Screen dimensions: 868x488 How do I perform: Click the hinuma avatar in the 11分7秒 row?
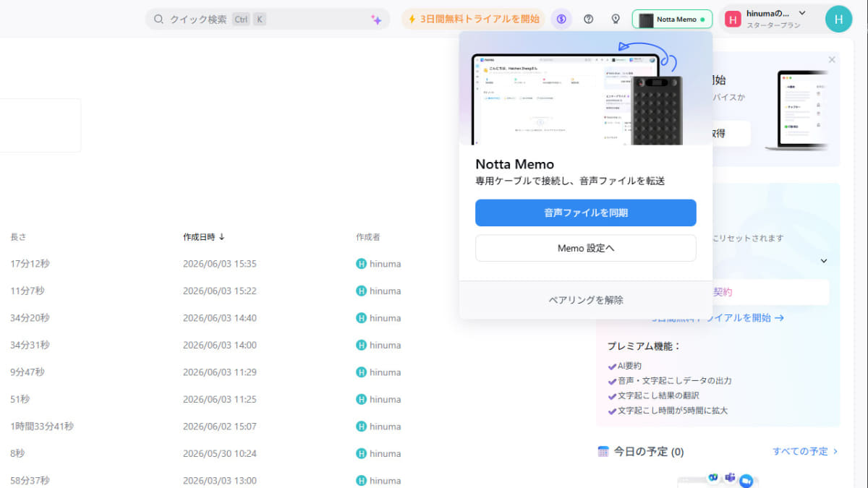coord(362,291)
